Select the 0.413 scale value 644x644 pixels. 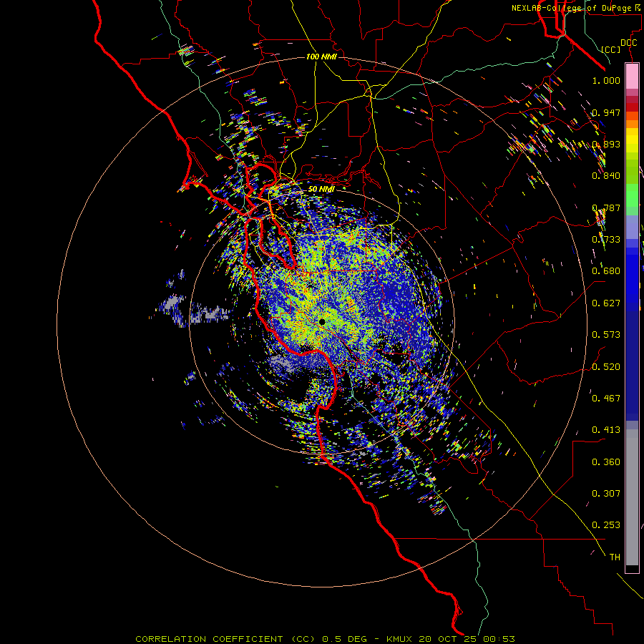606,430
